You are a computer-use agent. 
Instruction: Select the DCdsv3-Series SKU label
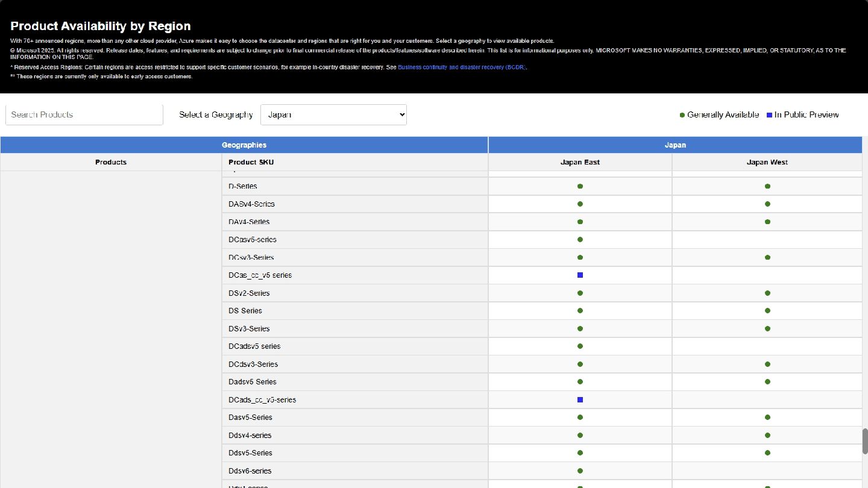[x=253, y=364]
